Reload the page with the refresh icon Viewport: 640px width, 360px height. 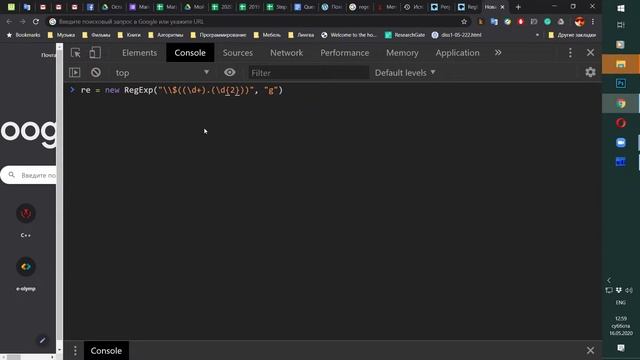click(x=36, y=22)
